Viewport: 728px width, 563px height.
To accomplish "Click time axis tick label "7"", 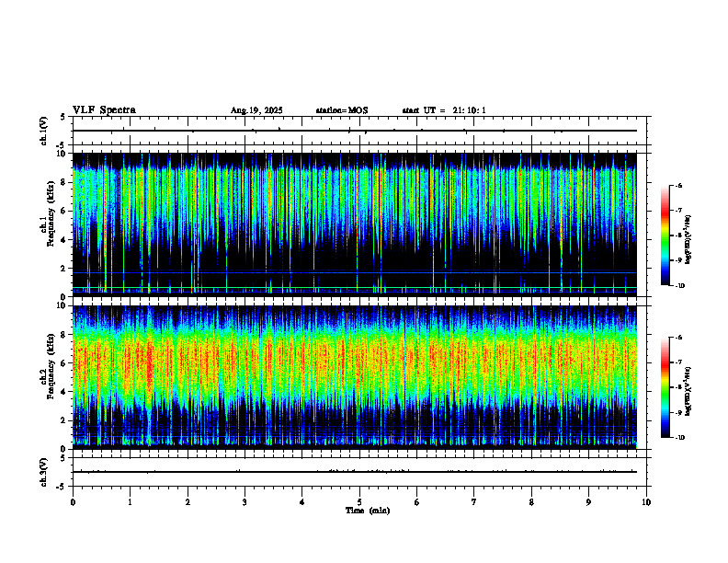I will (x=474, y=502).
